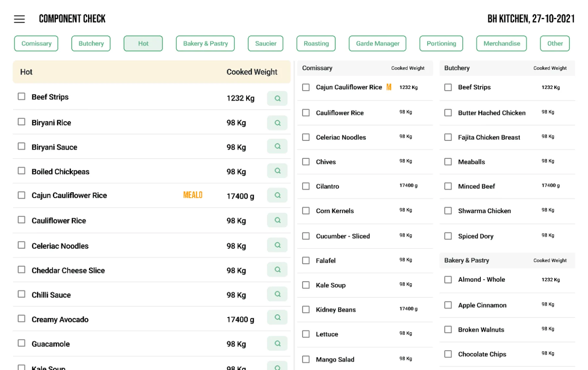
Task: Tick Kidney Beans in Comissary
Action: 306,309
